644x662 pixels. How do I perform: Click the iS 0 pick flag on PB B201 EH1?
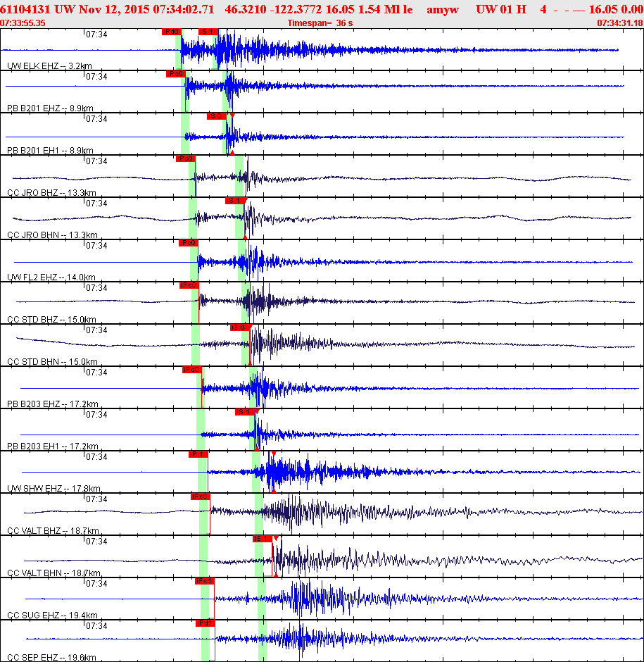click(x=217, y=116)
